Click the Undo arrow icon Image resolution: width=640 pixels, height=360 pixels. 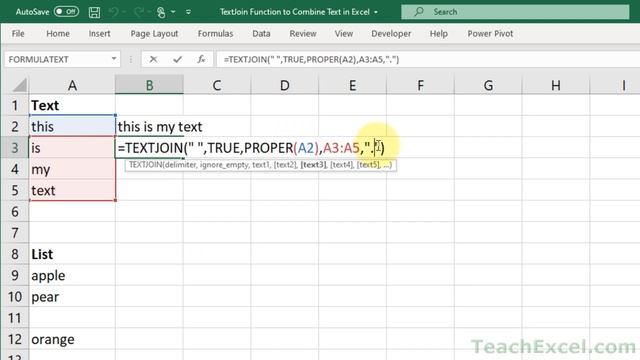pyautogui.click(x=113, y=12)
